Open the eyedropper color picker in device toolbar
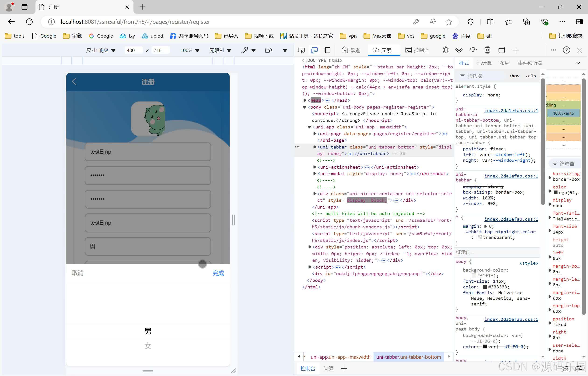This screenshot has height=376, width=588. [245, 50]
